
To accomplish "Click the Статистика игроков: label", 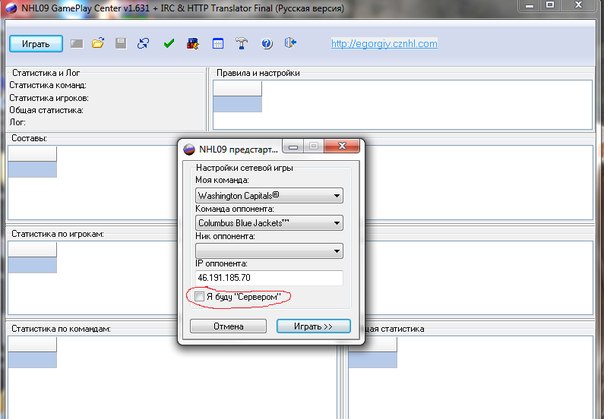I will [x=49, y=98].
